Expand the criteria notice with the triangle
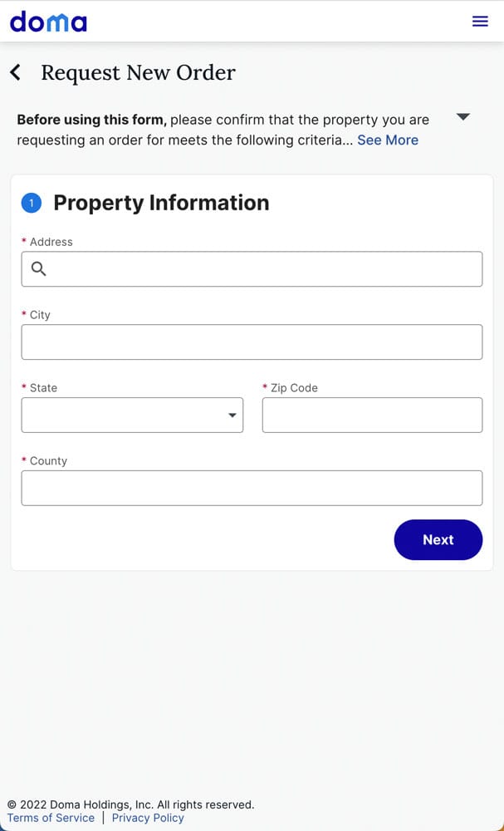504x831 pixels. [x=463, y=117]
